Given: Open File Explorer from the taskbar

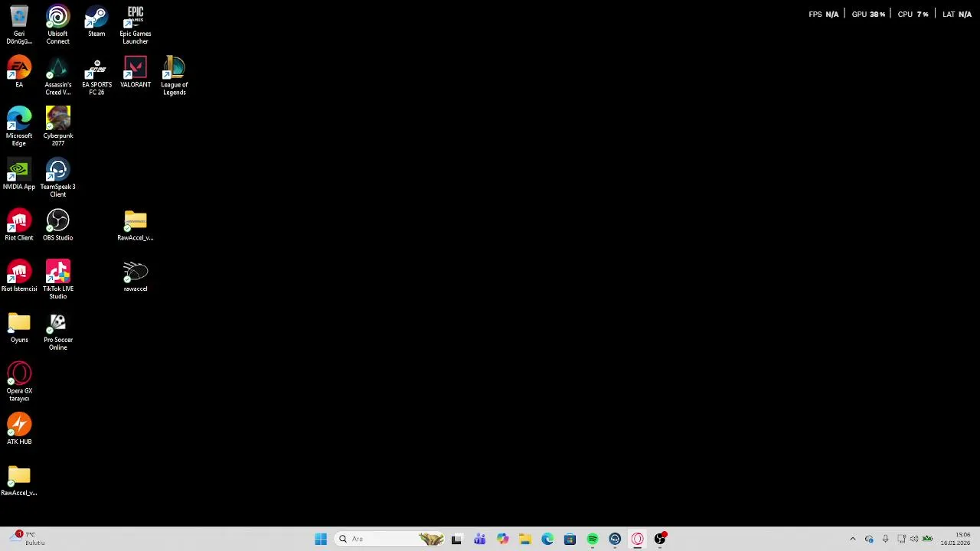Looking at the screenshot, I should coord(525,540).
